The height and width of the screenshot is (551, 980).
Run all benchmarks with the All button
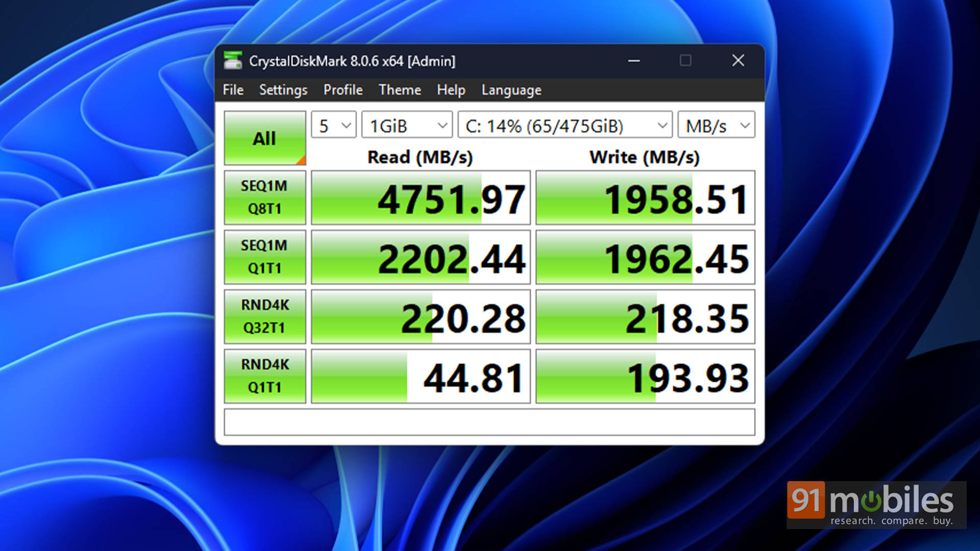pyautogui.click(x=265, y=138)
